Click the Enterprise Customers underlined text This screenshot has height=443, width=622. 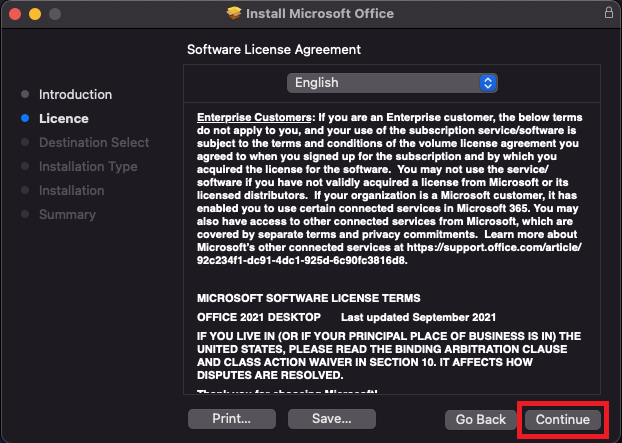[254, 117]
